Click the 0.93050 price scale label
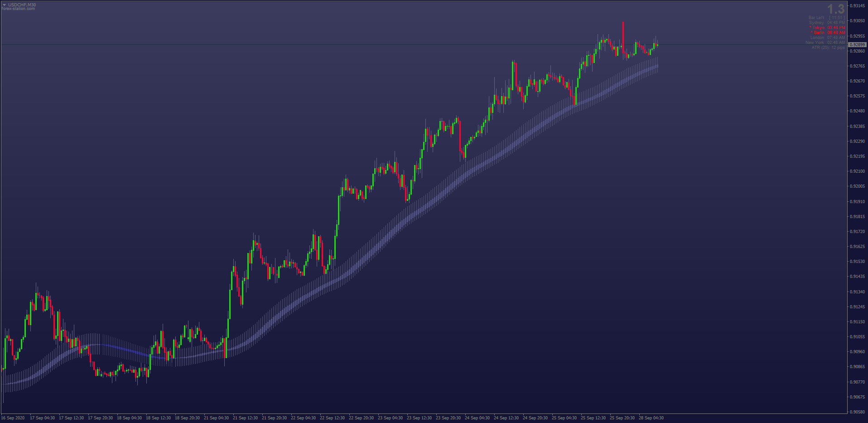Viewport: 868px width, 423px height. pos(857,21)
